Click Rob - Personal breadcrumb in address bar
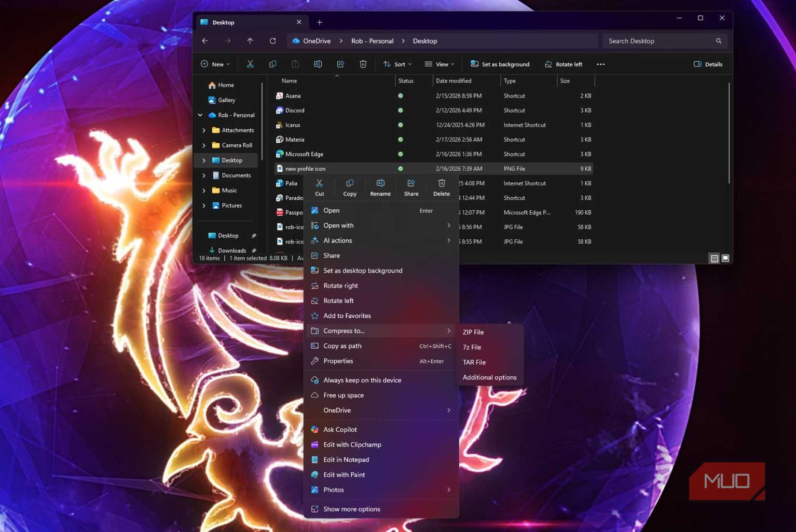The width and height of the screenshot is (796, 532). click(372, 41)
